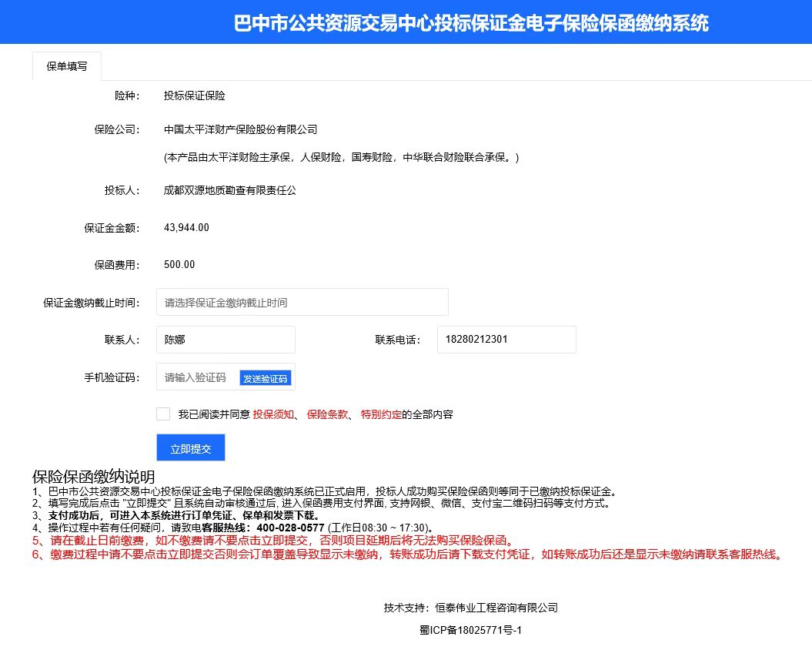
Task: Open the 投保须知 link
Action: tap(273, 414)
